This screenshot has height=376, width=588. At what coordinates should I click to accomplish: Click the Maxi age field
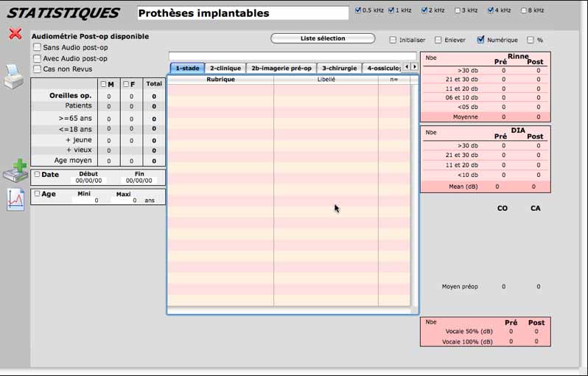tap(125, 201)
